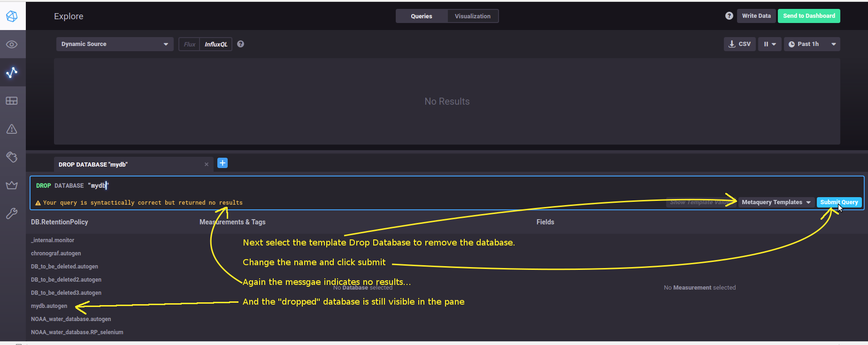This screenshot has width=868, height=345.
Task: Open the Alerting triangle icon
Action: tap(13, 129)
